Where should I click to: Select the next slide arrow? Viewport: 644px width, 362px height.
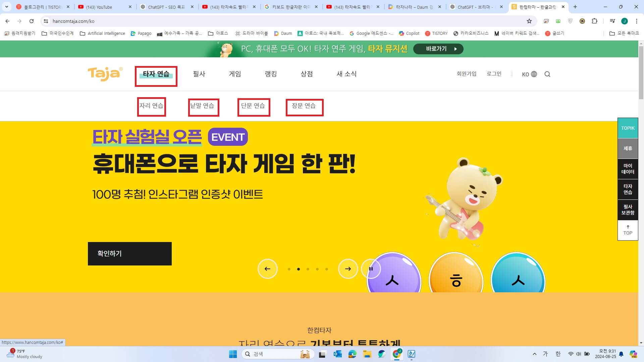point(348,269)
